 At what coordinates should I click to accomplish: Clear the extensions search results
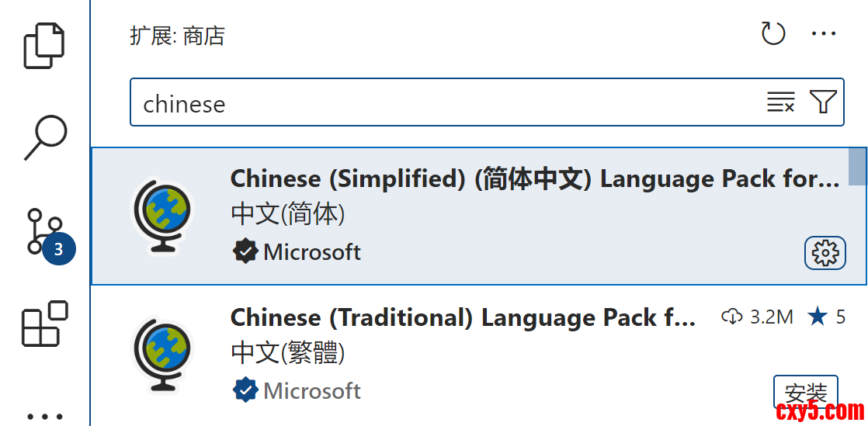tap(780, 102)
